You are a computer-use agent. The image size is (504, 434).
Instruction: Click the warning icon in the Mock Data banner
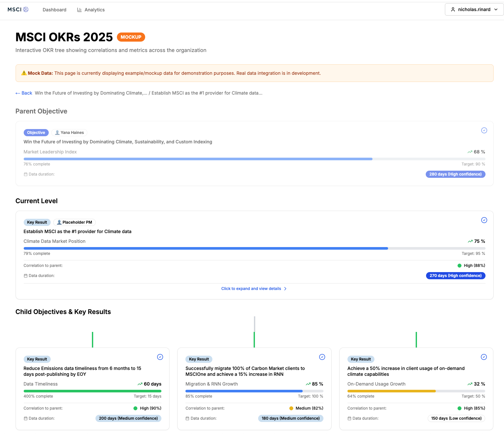pos(24,73)
